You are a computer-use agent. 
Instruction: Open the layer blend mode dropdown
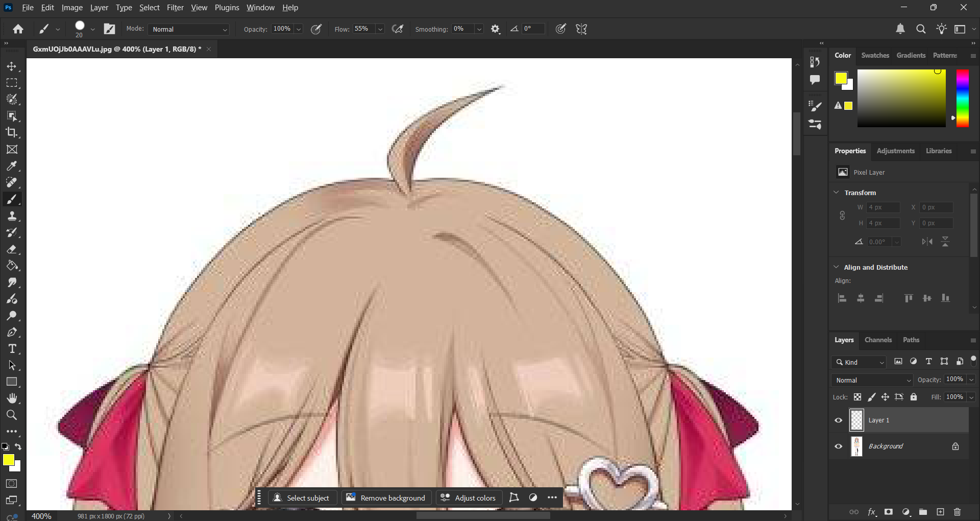point(873,380)
